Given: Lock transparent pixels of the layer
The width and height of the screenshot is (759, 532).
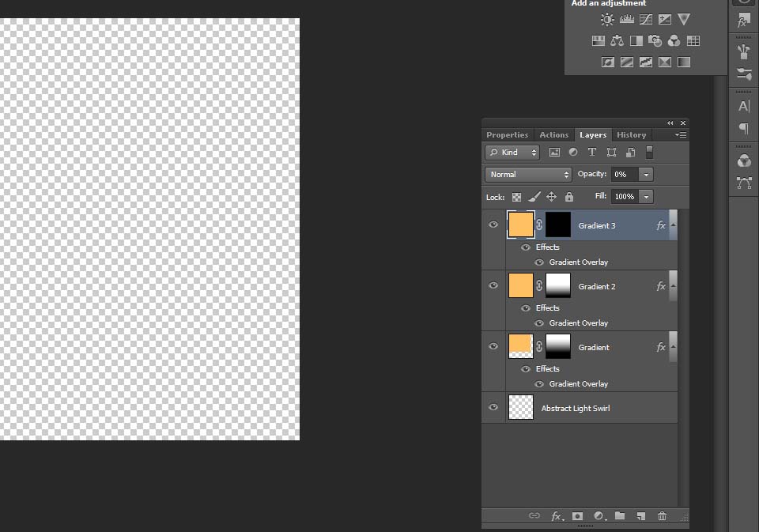Looking at the screenshot, I should (516, 197).
